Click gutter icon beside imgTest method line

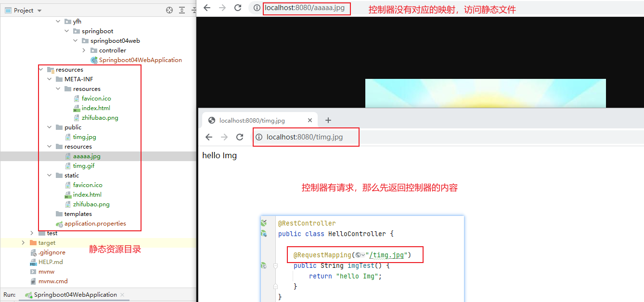[x=264, y=265]
